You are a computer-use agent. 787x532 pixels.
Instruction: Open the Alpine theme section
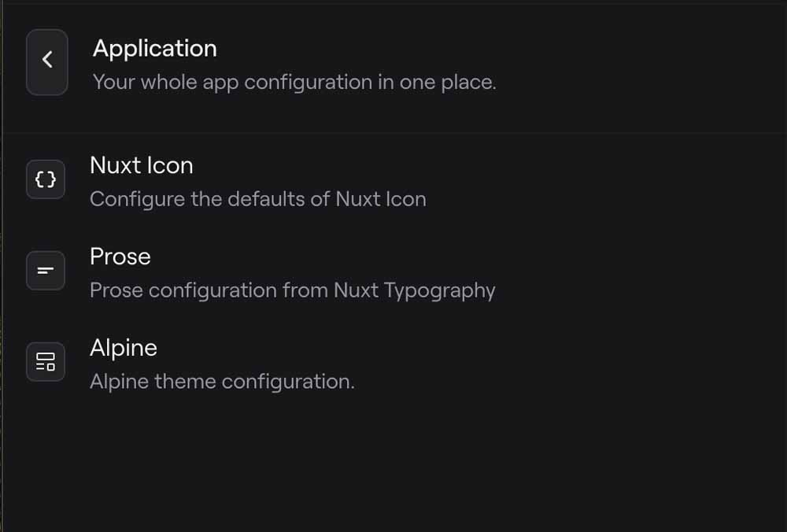point(222,364)
